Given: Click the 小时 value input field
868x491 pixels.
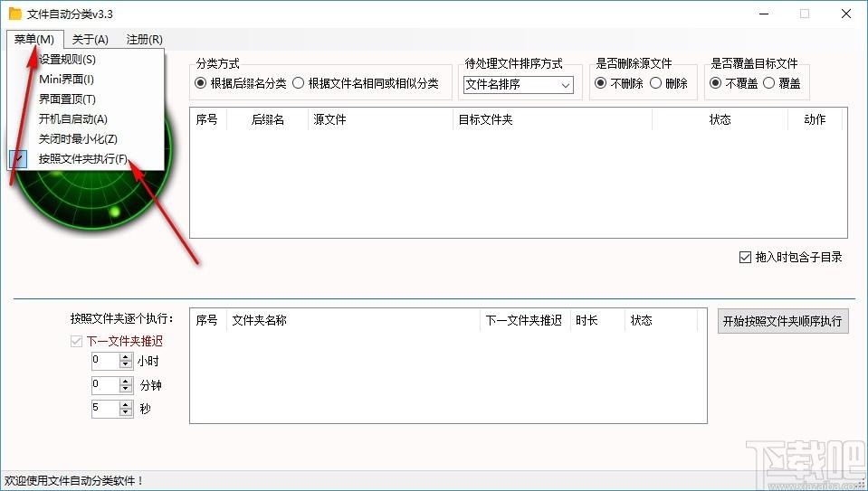Looking at the screenshot, I should 106,361.
